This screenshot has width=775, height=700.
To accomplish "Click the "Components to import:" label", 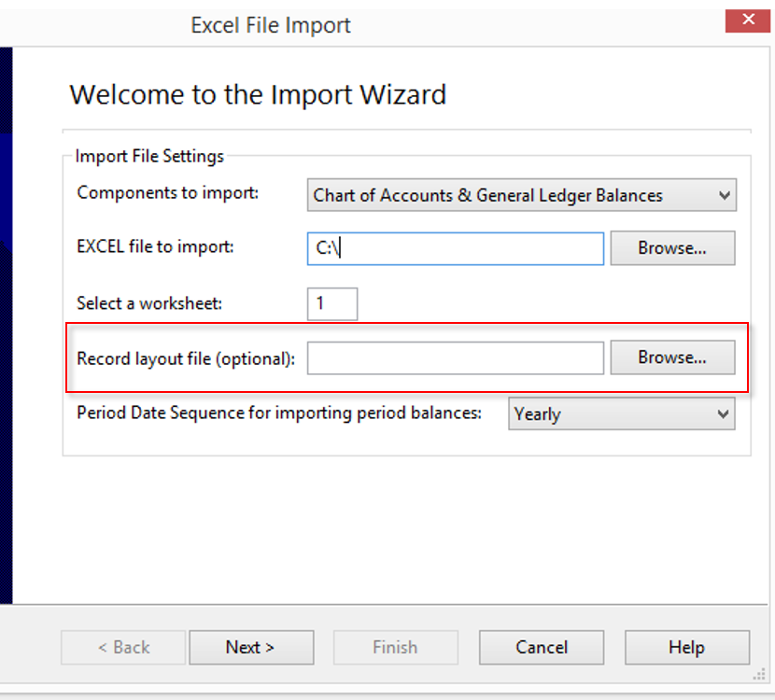I will pos(167,193).
